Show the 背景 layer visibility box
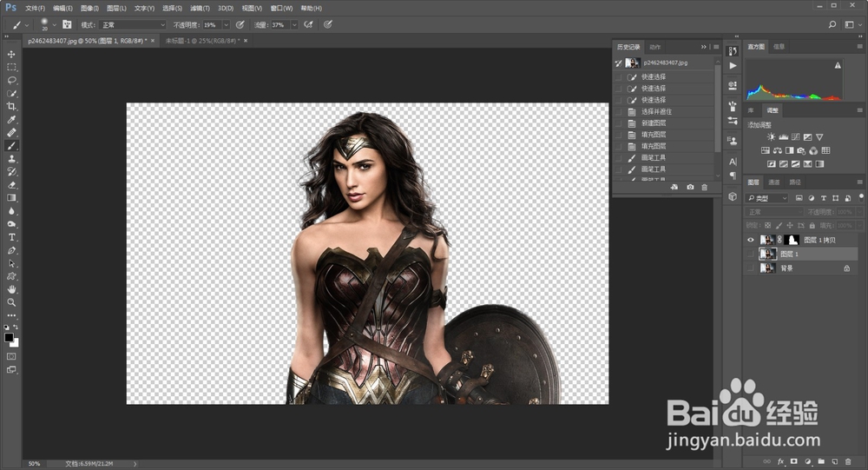Screen dimensions: 868x470 [x=751, y=268]
